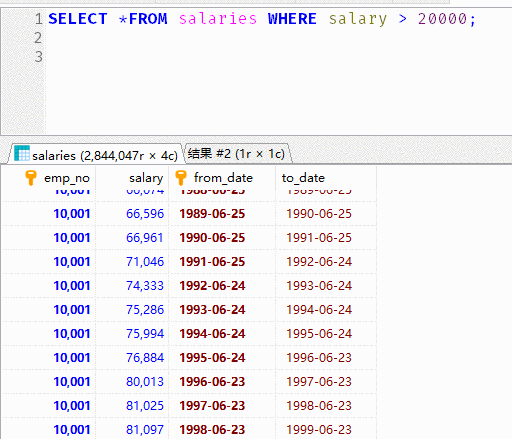Select salary cell 76,884

pos(132,358)
